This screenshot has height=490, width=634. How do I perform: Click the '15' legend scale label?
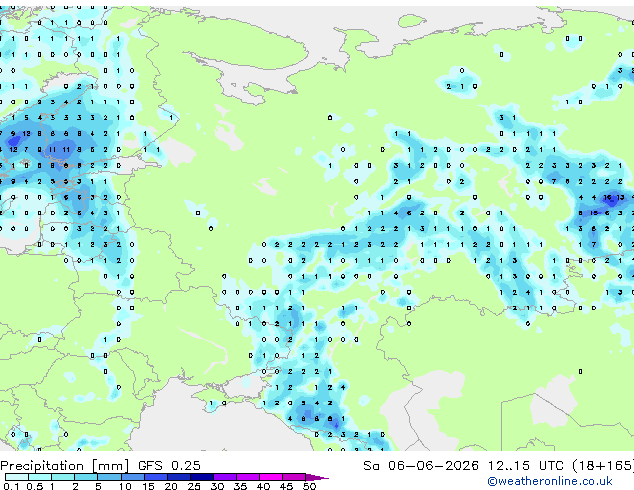pos(148,486)
